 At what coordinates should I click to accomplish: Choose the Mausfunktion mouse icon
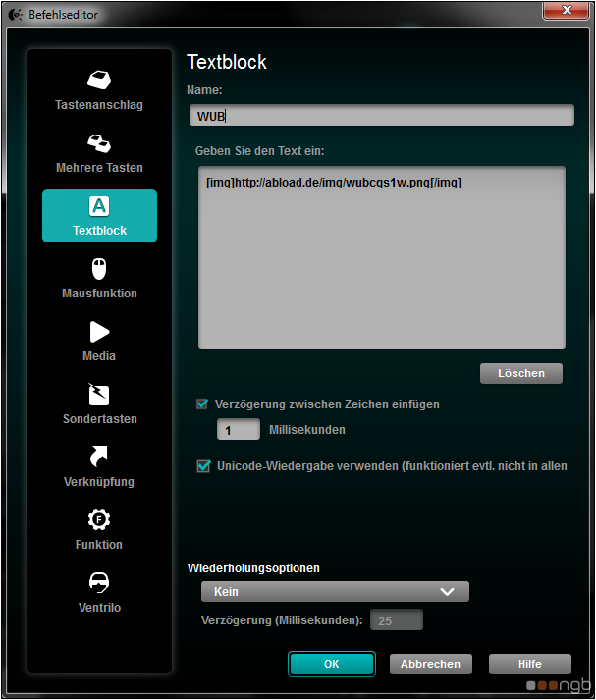(x=99, y=269)
